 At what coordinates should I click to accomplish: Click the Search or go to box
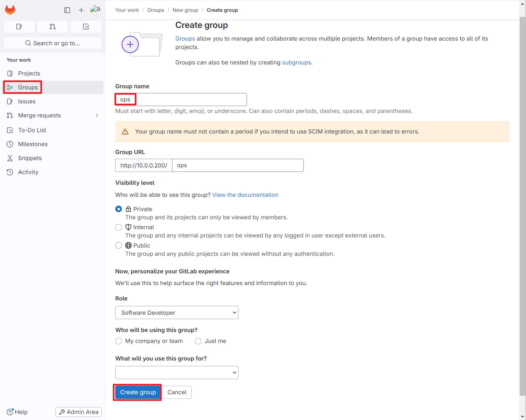53,43
